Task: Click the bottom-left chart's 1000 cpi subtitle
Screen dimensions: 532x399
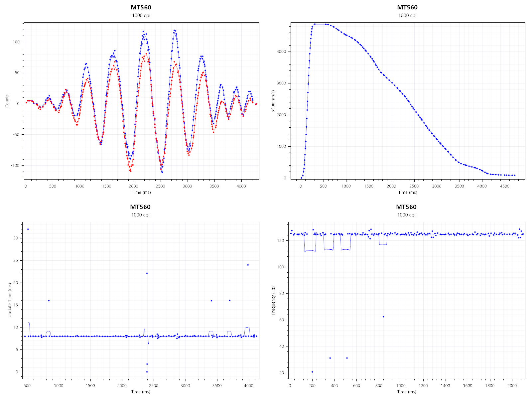Action: point(140,215)
